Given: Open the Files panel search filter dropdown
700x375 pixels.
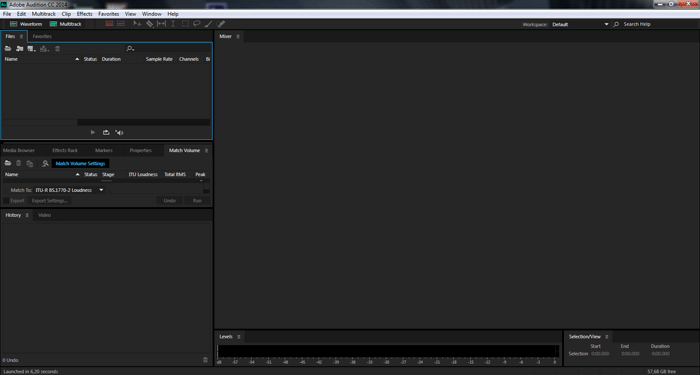Looking at the screenshot, I should pos(130,49).
